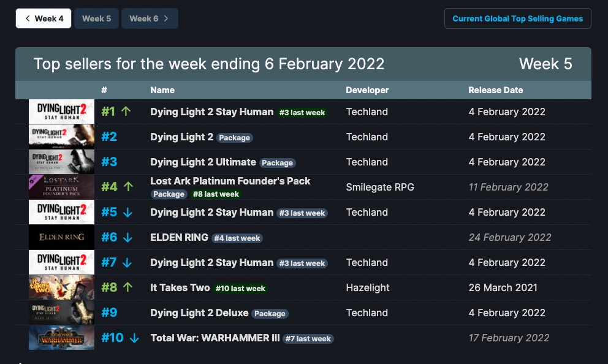Open the Total War: WARHAMMER III link
The width and height of the screenshot is (608, 364).
point(215,338)
